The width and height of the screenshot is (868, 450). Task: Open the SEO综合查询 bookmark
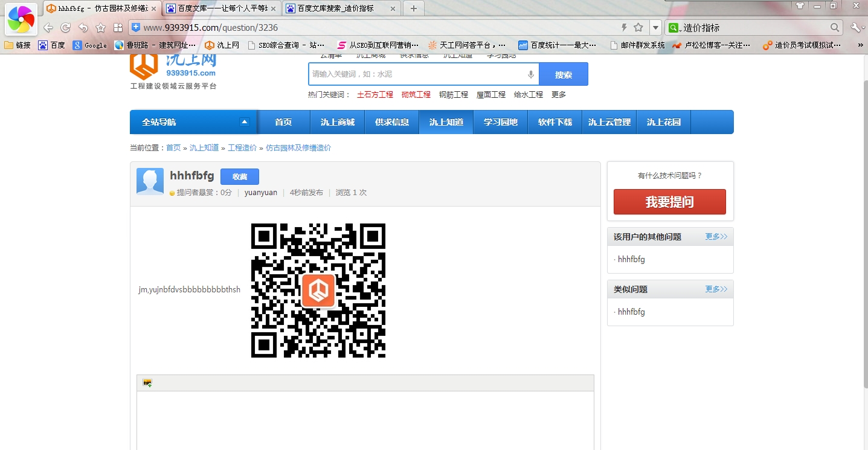[x=286, y=45]
